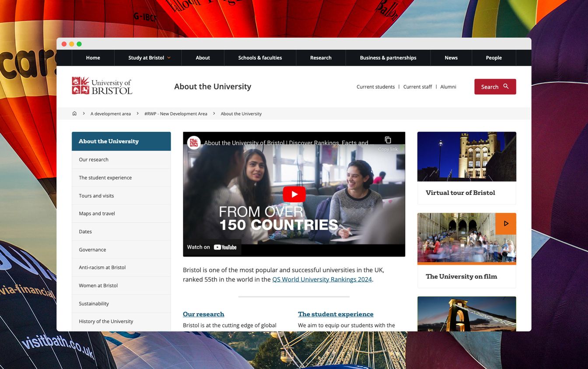Viewport: 588px width, 369px height.
Task: Open Anti-racism at Bristol sidebar item
Action: [121, 267]
